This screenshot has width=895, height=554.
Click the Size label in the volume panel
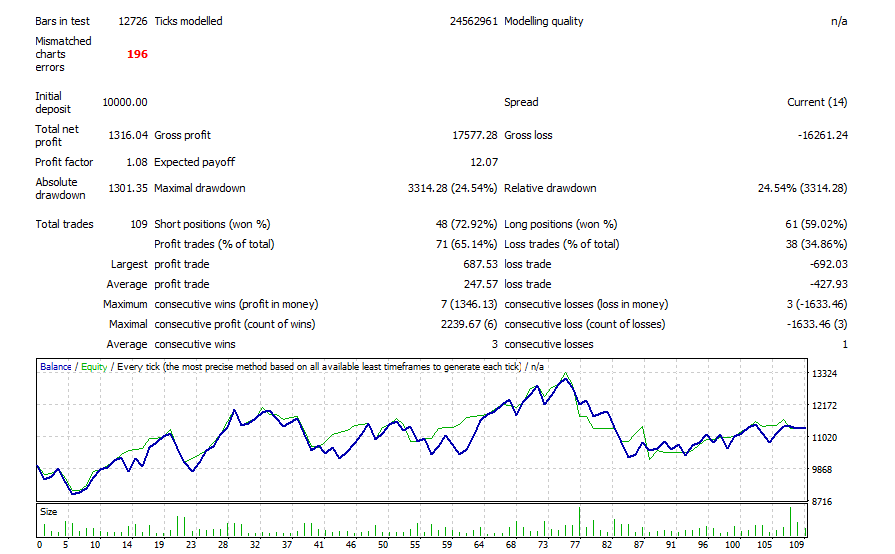point(49,510)
